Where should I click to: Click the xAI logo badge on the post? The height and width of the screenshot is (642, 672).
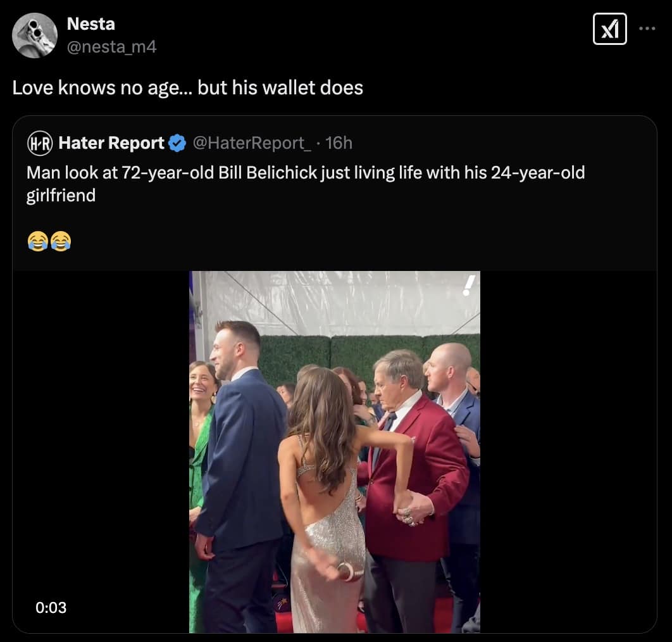(x=609, y=29)
